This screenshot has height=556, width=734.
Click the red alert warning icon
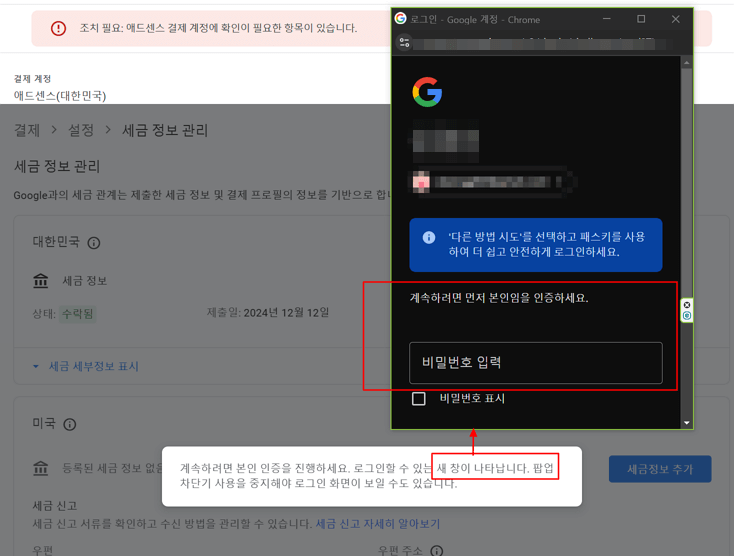(59, 28)
